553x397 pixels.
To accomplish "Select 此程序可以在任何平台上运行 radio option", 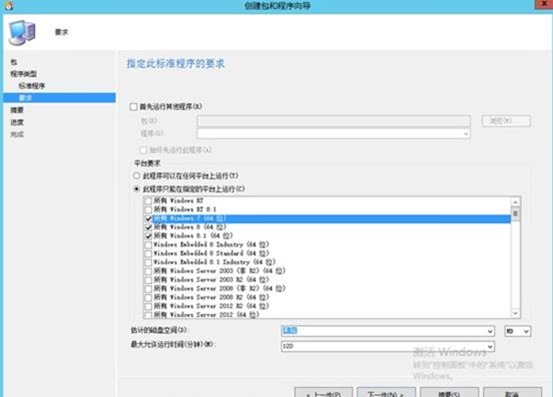I will [136, 176].
